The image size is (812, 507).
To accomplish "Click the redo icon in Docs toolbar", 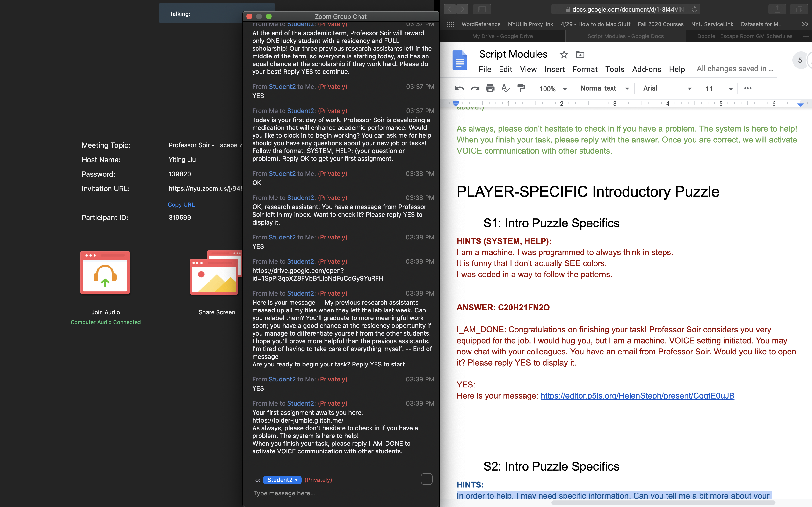I will click(475, 89).
